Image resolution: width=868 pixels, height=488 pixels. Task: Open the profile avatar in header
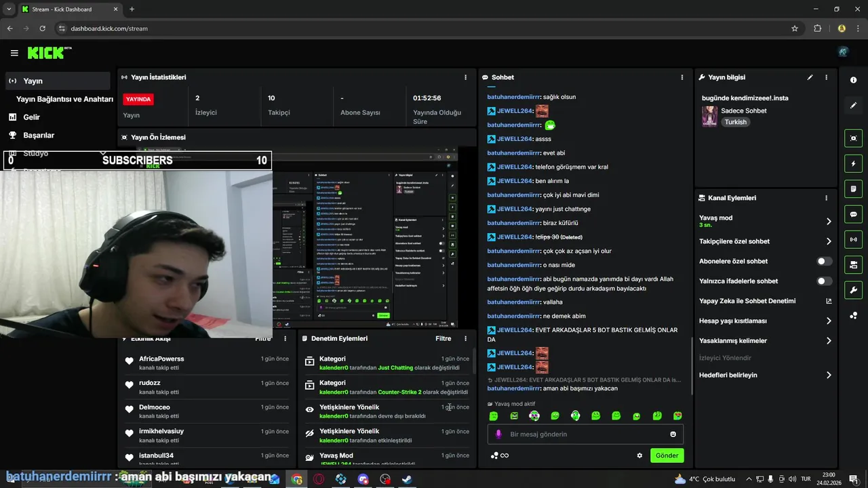(x=843, y=52)
